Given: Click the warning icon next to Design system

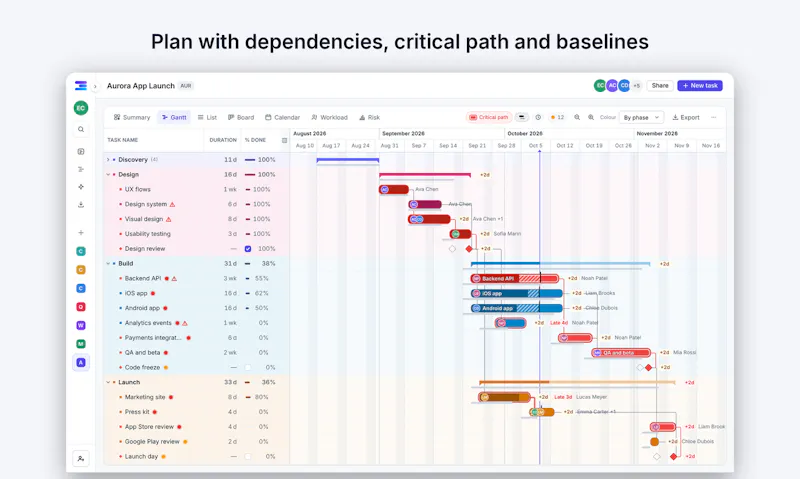Looking at the screenshot, I should 172,205.
